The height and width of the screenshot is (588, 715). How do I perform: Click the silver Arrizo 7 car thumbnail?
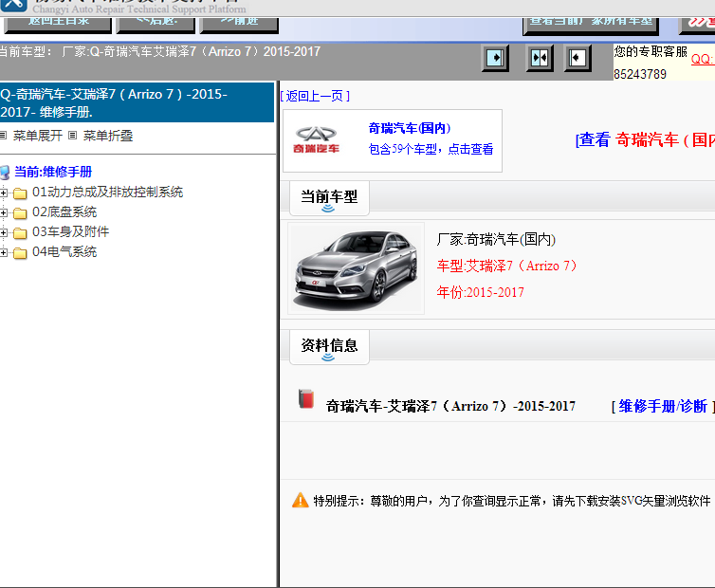tap(357, 268)
